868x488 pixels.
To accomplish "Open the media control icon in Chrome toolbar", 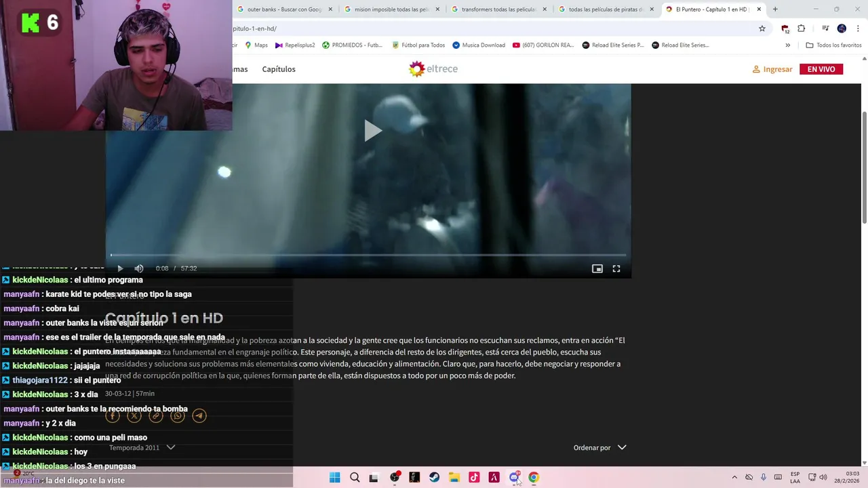I will (x=825, y=28).
